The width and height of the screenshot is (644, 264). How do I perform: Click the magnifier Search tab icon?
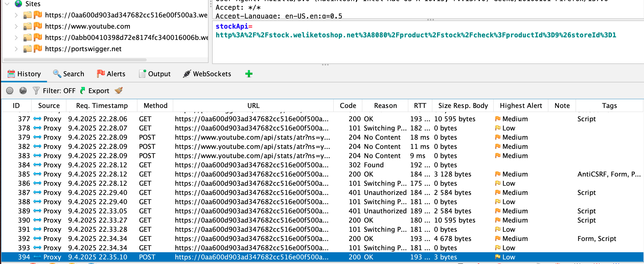57,74
